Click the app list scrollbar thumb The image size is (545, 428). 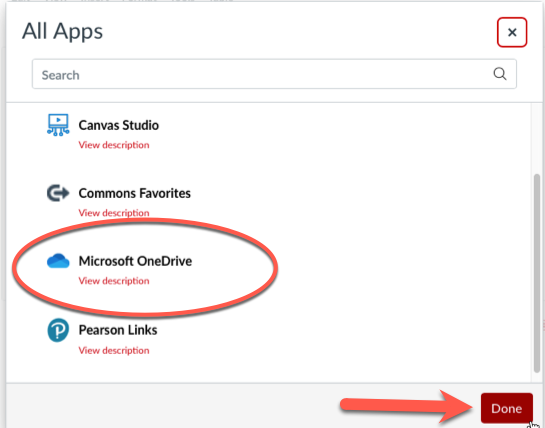point(537,273)
